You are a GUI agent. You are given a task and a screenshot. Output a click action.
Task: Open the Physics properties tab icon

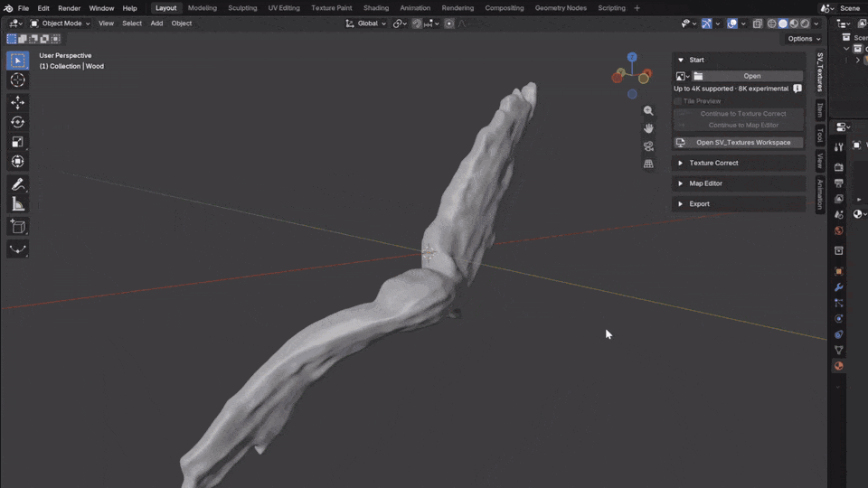pos(839,319)
